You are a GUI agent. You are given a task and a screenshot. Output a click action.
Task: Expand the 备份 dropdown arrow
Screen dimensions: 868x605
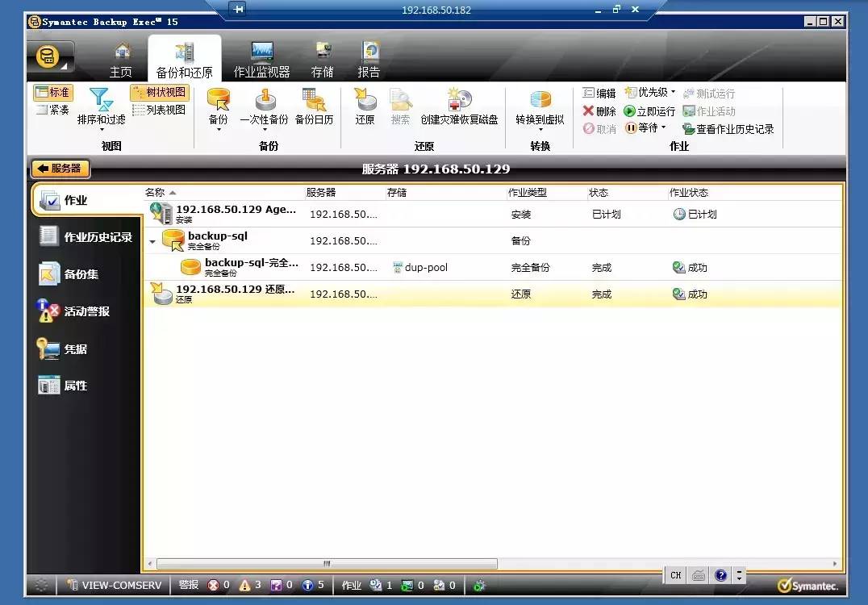tap(219, 130)
